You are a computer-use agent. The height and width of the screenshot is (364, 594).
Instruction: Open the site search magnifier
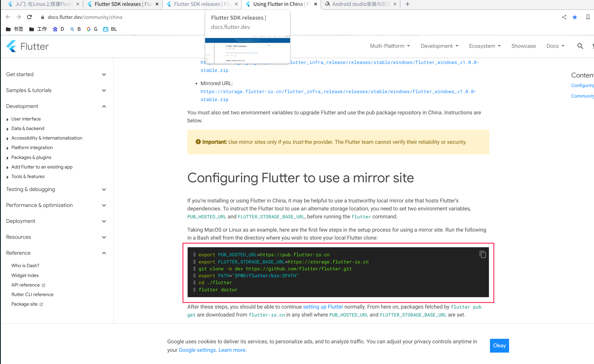pos(580,46)
